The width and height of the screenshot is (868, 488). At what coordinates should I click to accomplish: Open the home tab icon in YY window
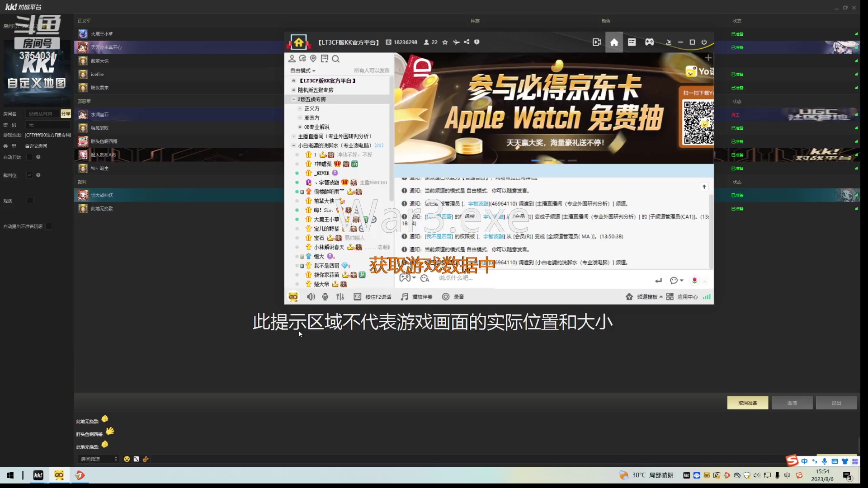[614, 42]
